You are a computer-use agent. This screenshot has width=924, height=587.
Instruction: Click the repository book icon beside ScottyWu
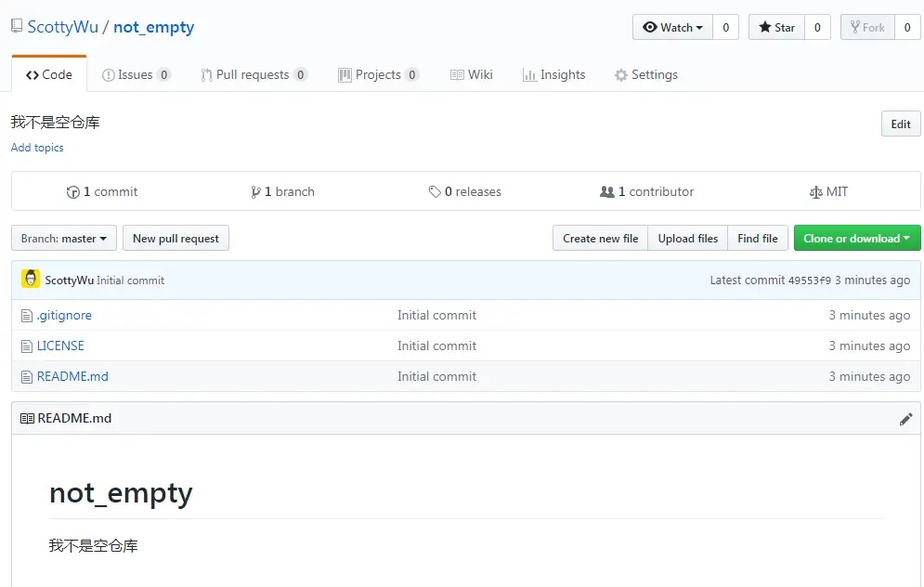(x=17, y=26)
